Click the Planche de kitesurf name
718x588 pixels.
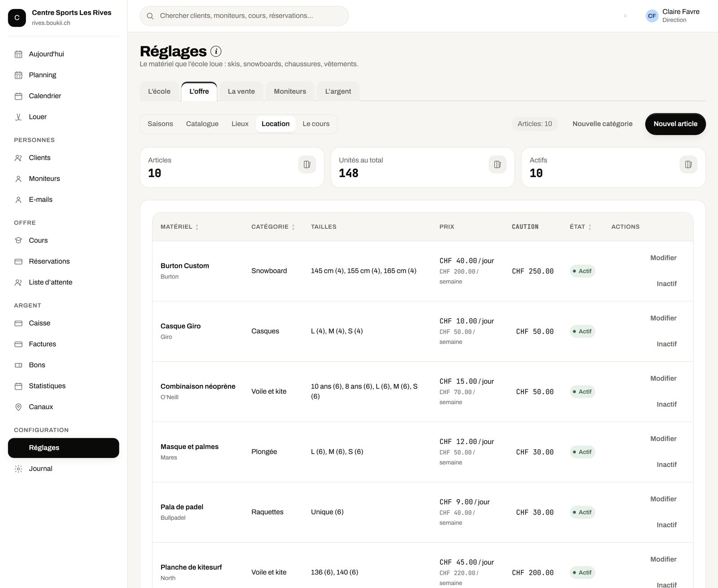click(x=191, y=567)
